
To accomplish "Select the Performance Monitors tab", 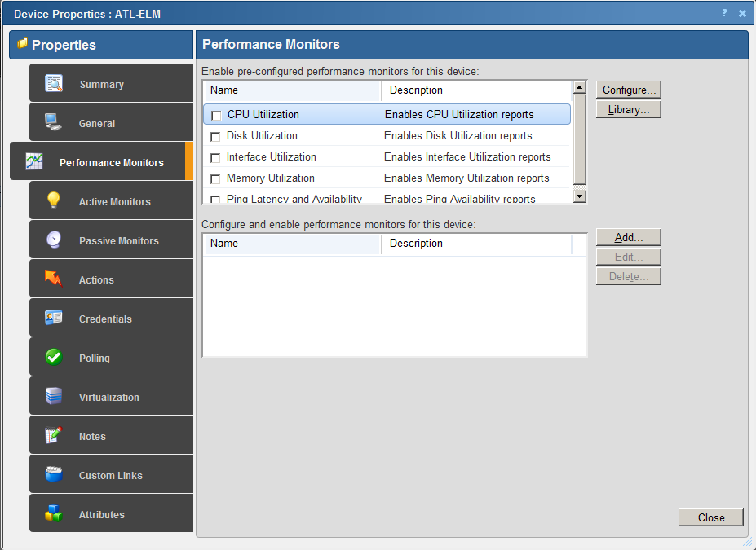I will (101, 161).
